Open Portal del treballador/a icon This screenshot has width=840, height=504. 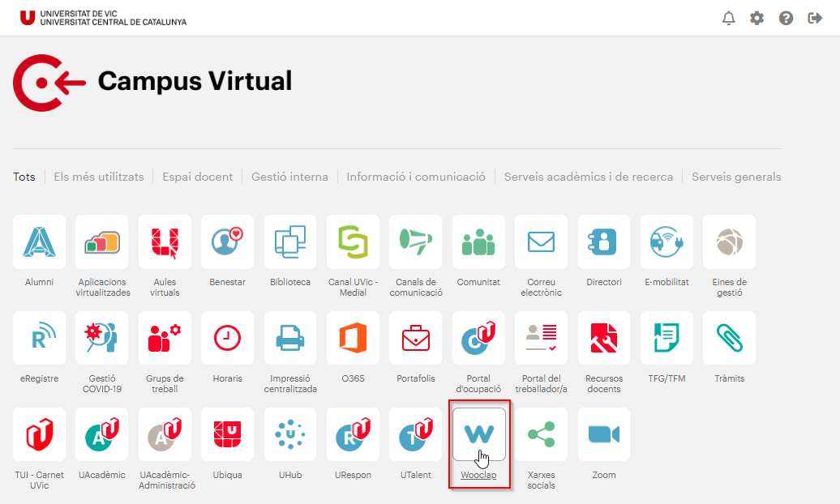click(x=541, y=339)
